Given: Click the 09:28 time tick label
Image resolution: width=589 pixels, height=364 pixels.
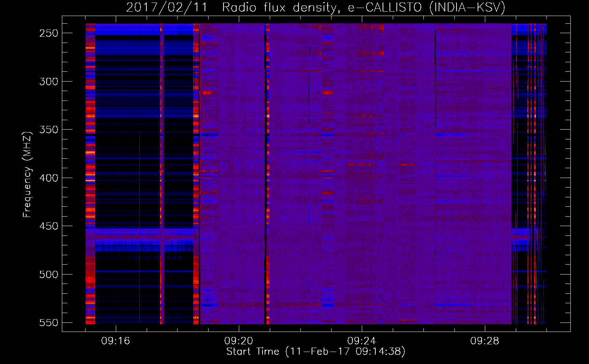Looking at the screenshot, I should pyautogui.click(x=485, y=341).
